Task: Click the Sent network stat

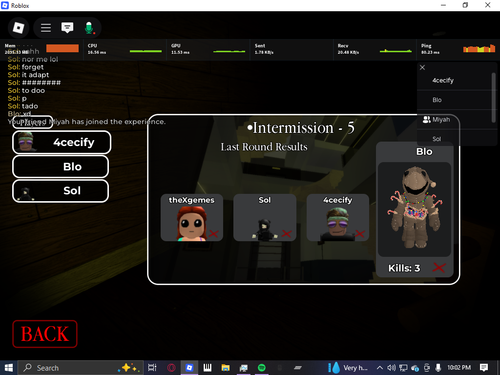Action: [291, 49]
